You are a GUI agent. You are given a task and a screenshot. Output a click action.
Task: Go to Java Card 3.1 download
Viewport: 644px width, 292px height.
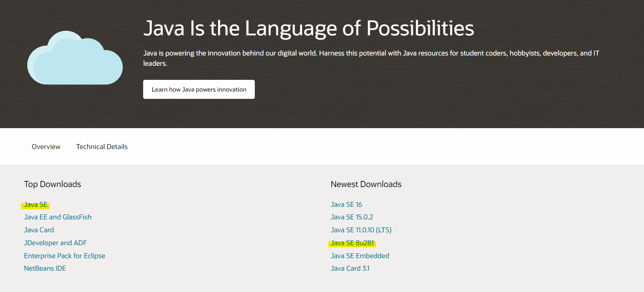tap(350, 268)
